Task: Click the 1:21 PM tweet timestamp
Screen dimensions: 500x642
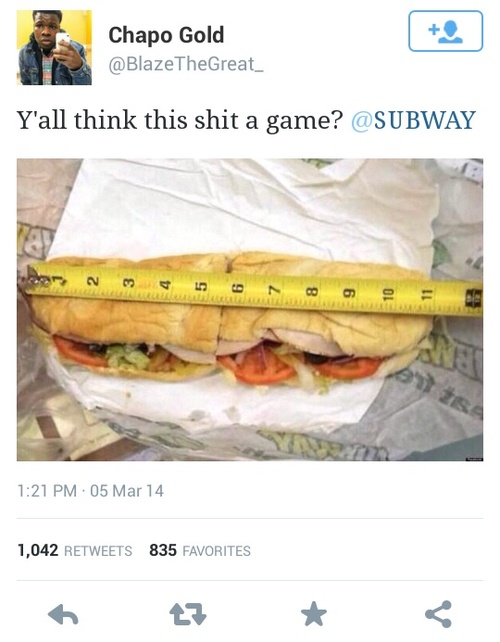Action: point(47,491)
